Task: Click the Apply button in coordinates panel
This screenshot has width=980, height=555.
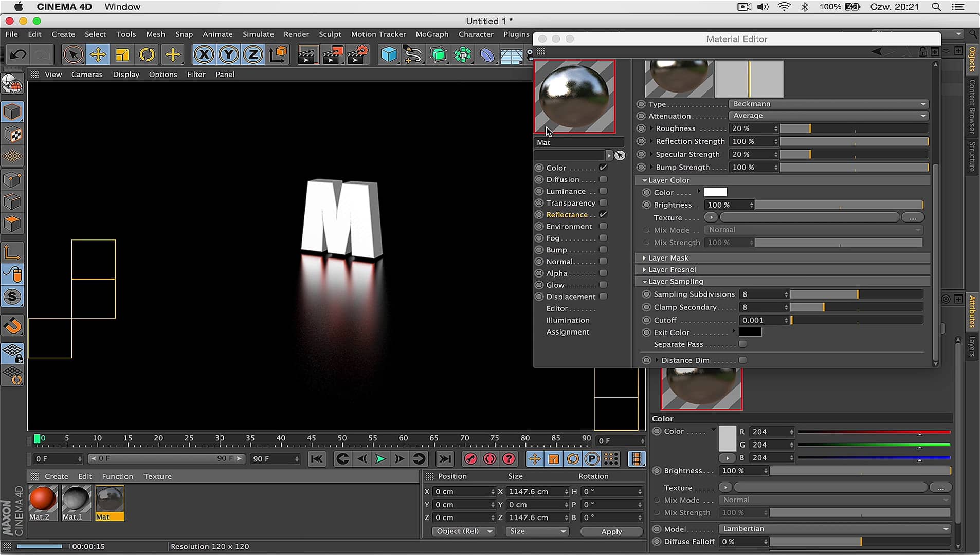Action: (x=611, y=531)
